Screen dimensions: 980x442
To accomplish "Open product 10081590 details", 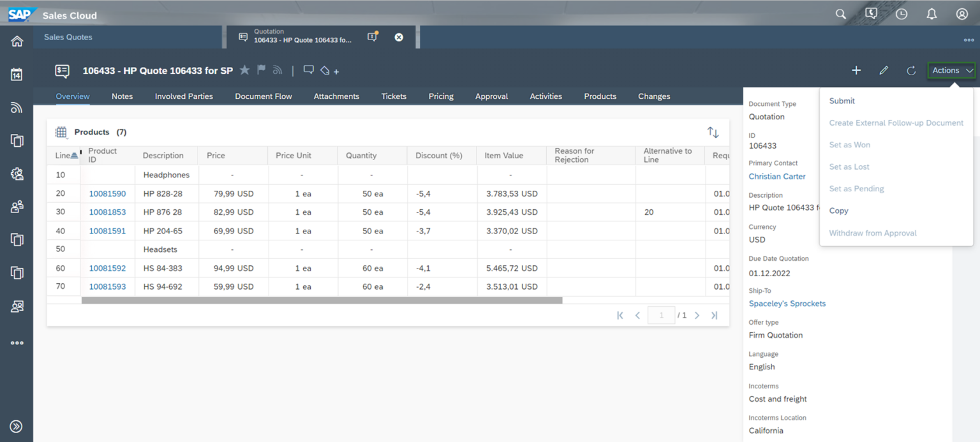I will click(x=107, y=193).
